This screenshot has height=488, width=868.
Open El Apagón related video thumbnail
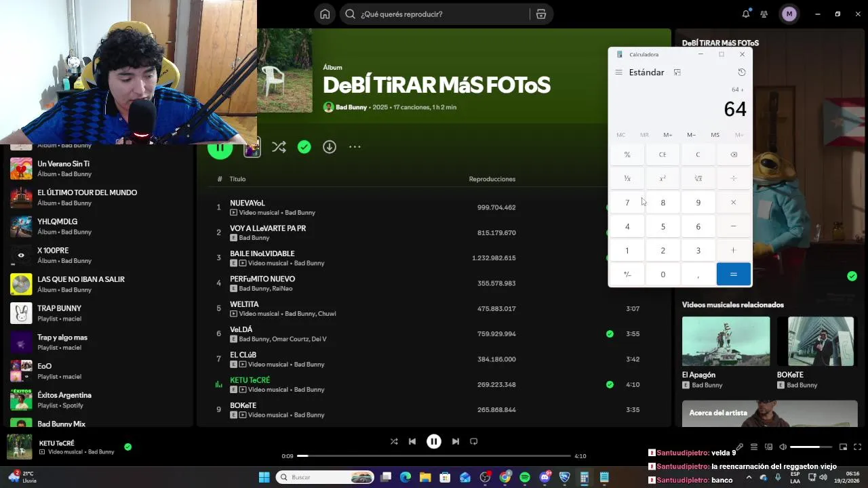pyautogui.click(x=726, y=341)
